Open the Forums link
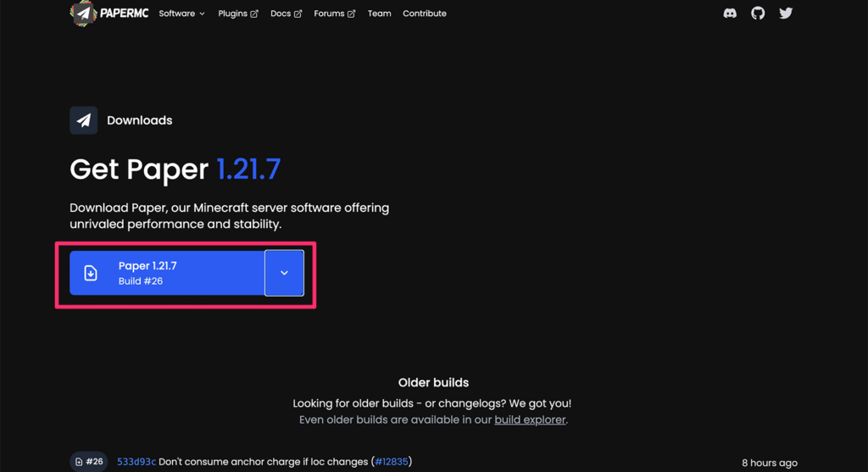 [334, 14]
